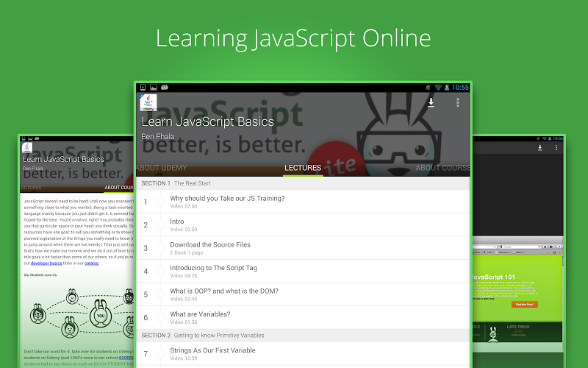Tap 'SECTION 1 The Real Start' header
The height and width of the screenshot is (368, 588).
(x=303, y=183)
